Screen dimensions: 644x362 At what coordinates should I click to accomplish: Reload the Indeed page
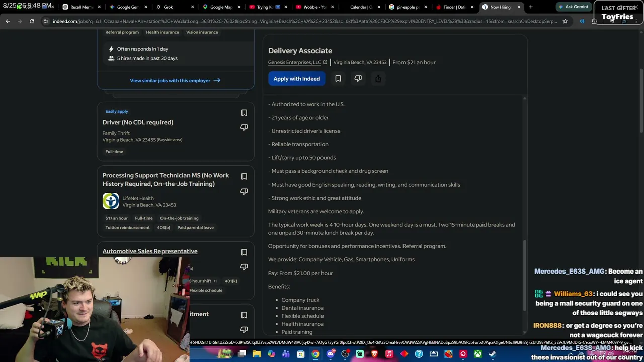[x=32, y=21]
